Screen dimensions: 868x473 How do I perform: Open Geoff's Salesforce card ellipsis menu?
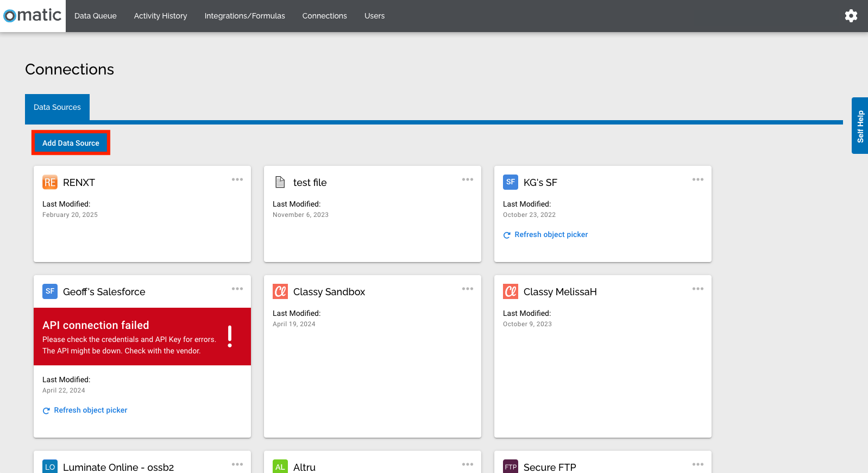tap(237, 289)
